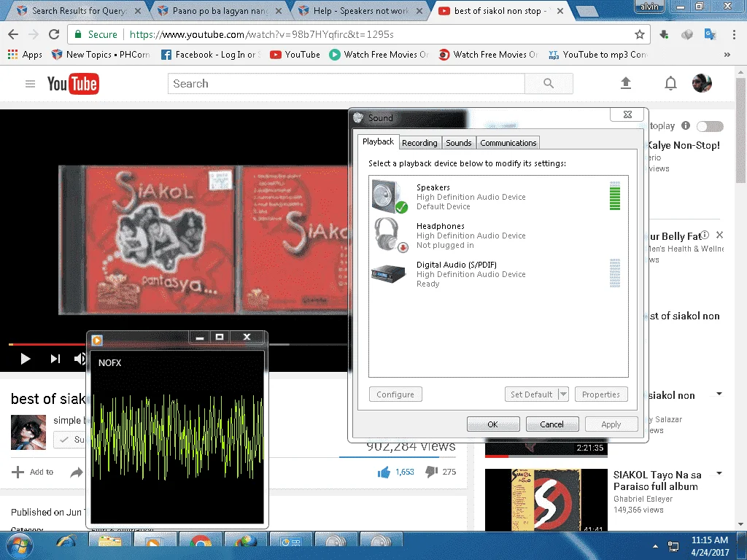The image size is (747, 560).
Task: Click the search magnifier button
Action: (549, 84)
